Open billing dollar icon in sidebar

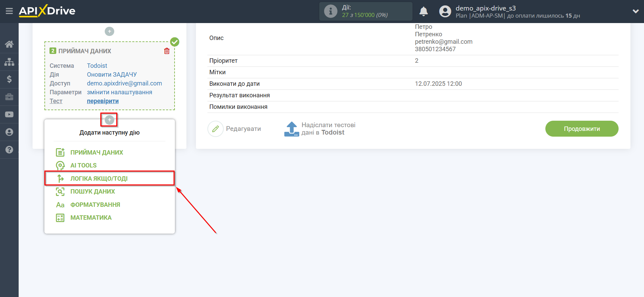[x=9, y=79]
